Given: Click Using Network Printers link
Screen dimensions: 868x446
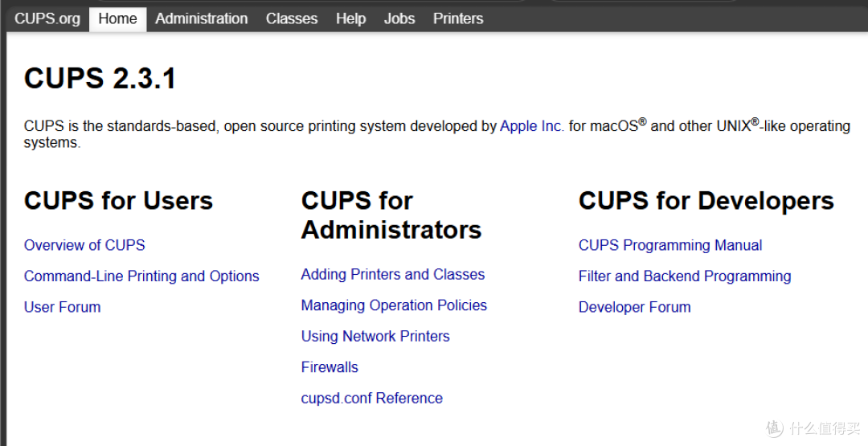Looking at the screenshot, I should coord(375,337).
